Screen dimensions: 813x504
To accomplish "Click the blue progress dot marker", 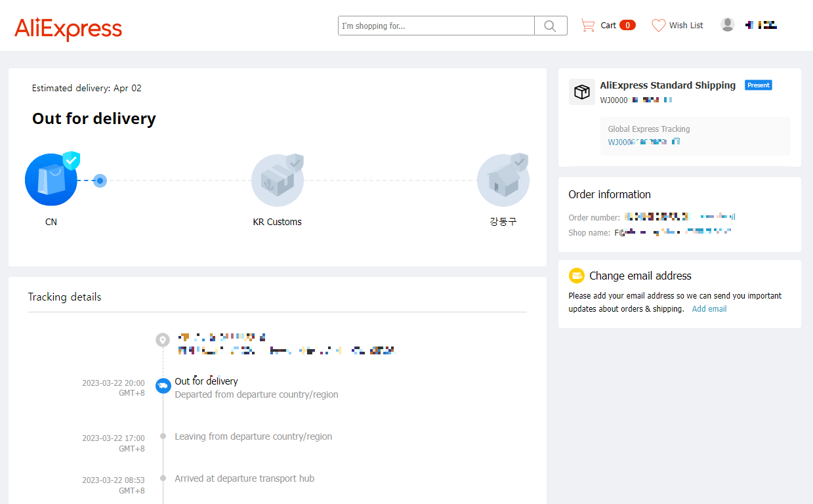I will 100,180.
